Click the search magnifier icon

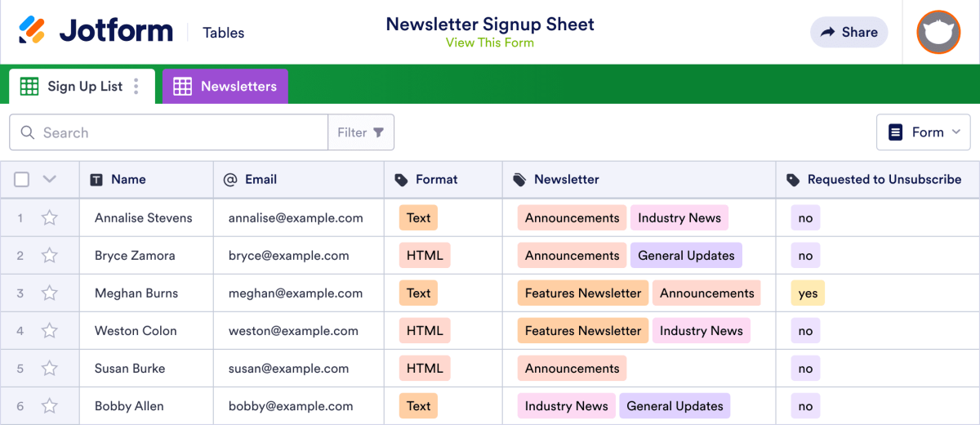(x=28, y=132)
